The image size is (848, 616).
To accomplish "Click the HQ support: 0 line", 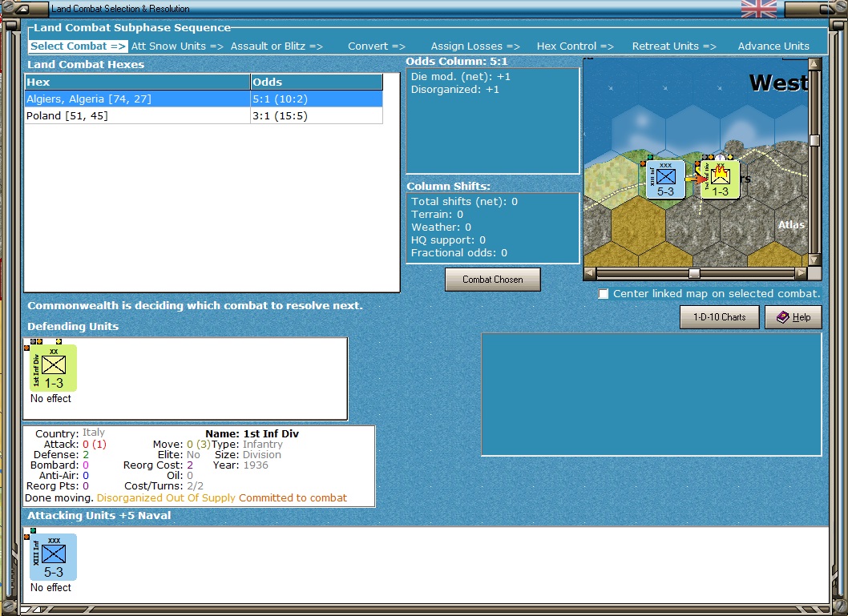I will click(448, 240).
